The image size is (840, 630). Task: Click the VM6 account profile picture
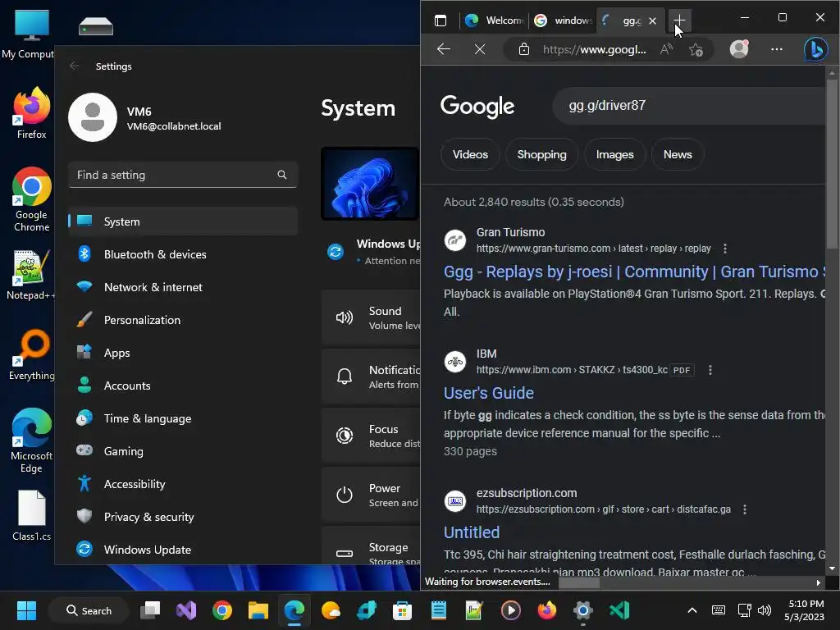coord(93,117)
